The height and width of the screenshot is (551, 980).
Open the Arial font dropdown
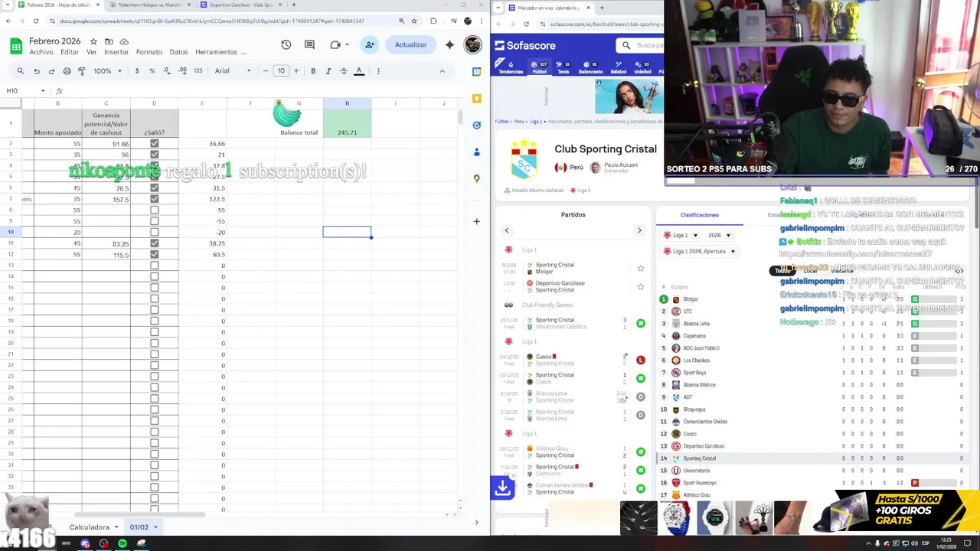tap(233, 71)
